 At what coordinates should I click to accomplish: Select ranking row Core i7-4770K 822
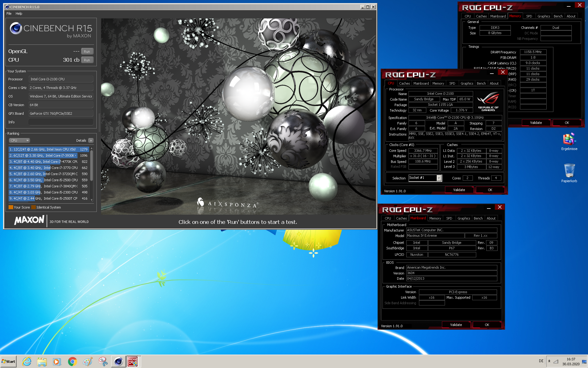pyautogui.click(x=48, y=162)
